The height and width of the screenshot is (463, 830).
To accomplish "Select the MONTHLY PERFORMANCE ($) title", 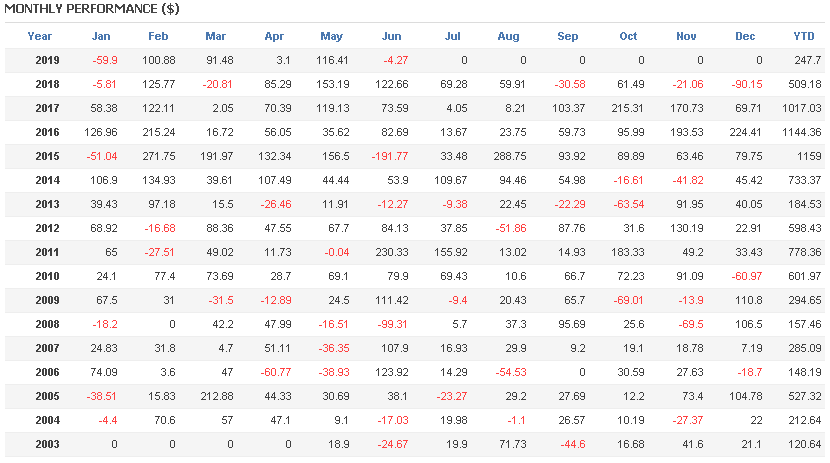I will (92, 8).
